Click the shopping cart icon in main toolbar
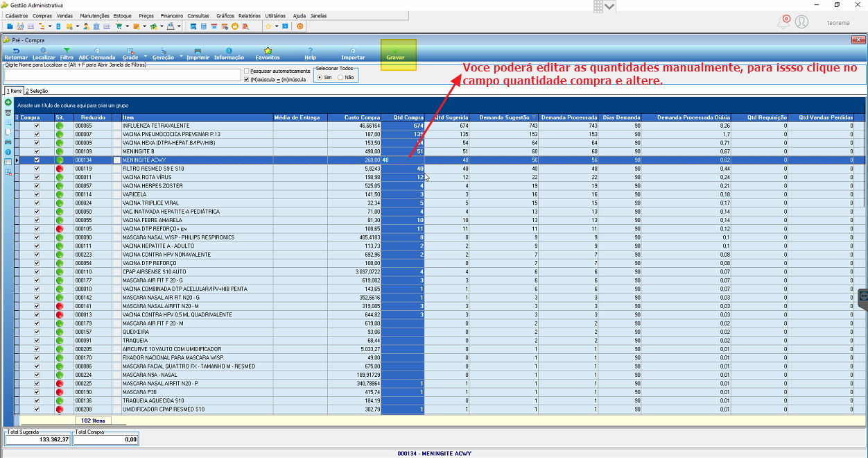 (x=119, y=26)
